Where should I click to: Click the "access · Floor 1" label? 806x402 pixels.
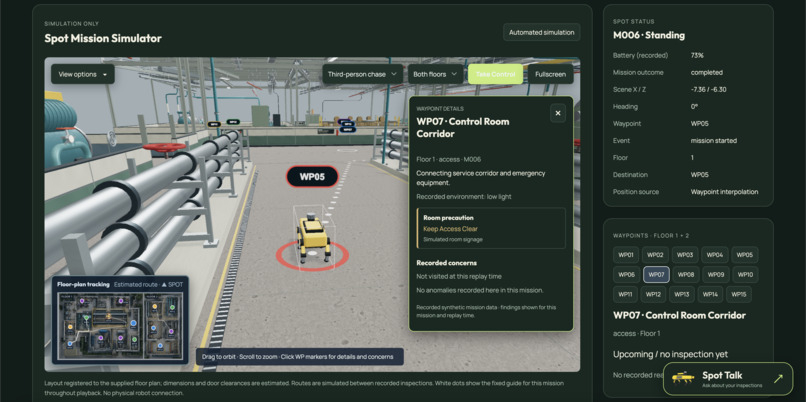coord(636,334)
